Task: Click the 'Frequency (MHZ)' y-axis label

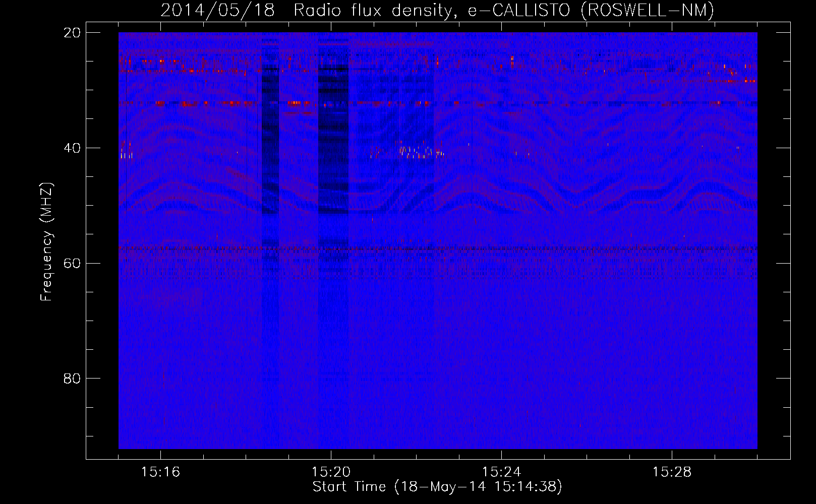Action: [x=46, y=242]
